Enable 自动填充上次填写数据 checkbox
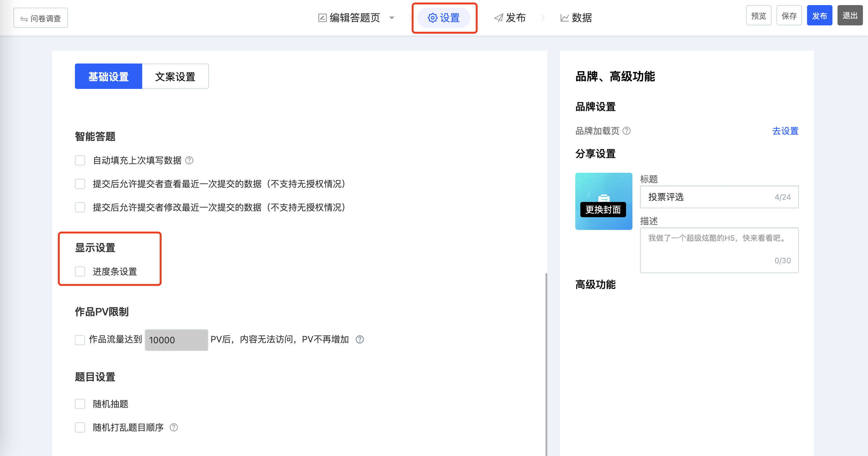This screenshot has width=868, height=456. pos(80,160)
